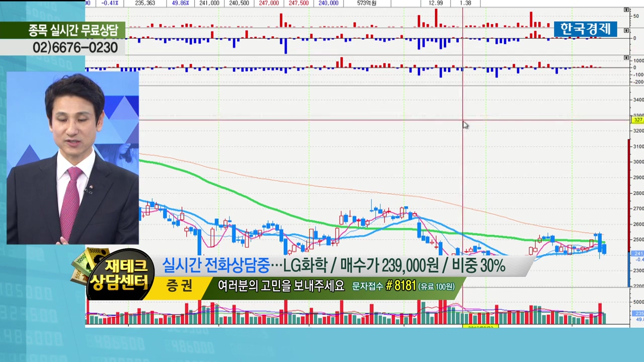Click the yellow date label on time axis
Viewport: 644px width, 362px height.
tap(480, 326)
